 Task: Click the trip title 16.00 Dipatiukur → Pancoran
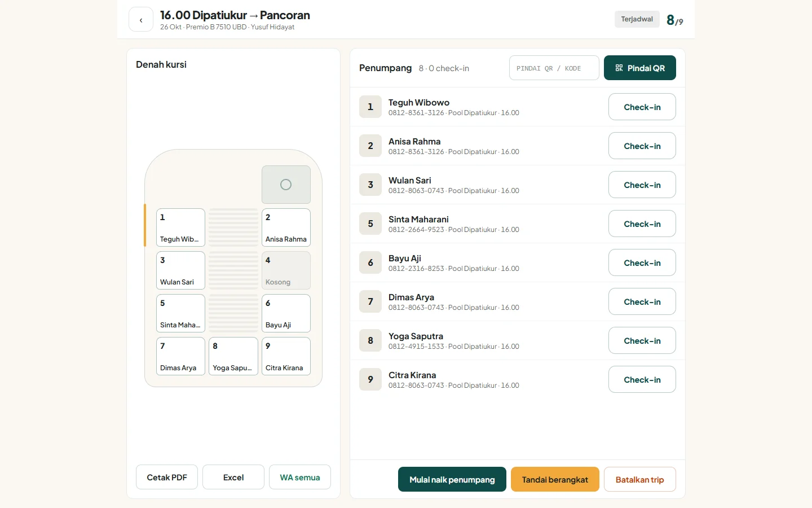pos(235,15)
